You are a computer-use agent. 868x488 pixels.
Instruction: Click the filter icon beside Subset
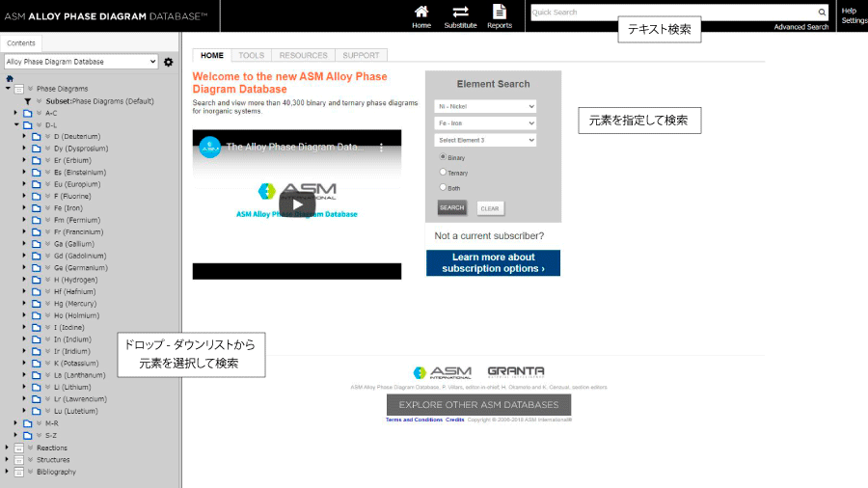click(28, 101)
